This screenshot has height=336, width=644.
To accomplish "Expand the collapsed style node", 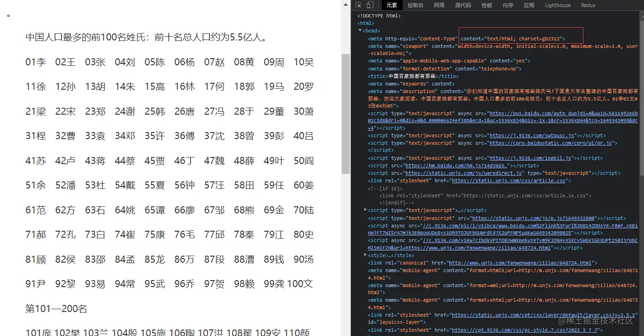I will [366, 255].
